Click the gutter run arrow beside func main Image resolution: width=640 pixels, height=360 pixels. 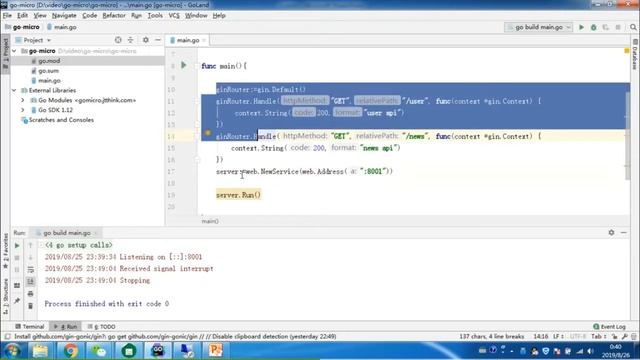tap(184, 65)
